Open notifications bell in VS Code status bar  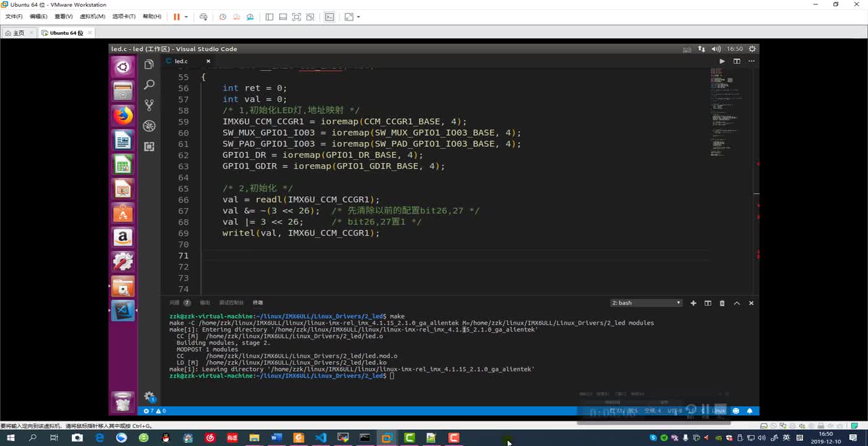click(x=750, y=411)
